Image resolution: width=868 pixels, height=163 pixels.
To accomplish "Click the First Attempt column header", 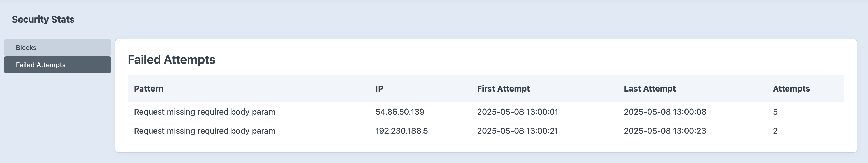I will pyautogui.click(x=503, y=89).
